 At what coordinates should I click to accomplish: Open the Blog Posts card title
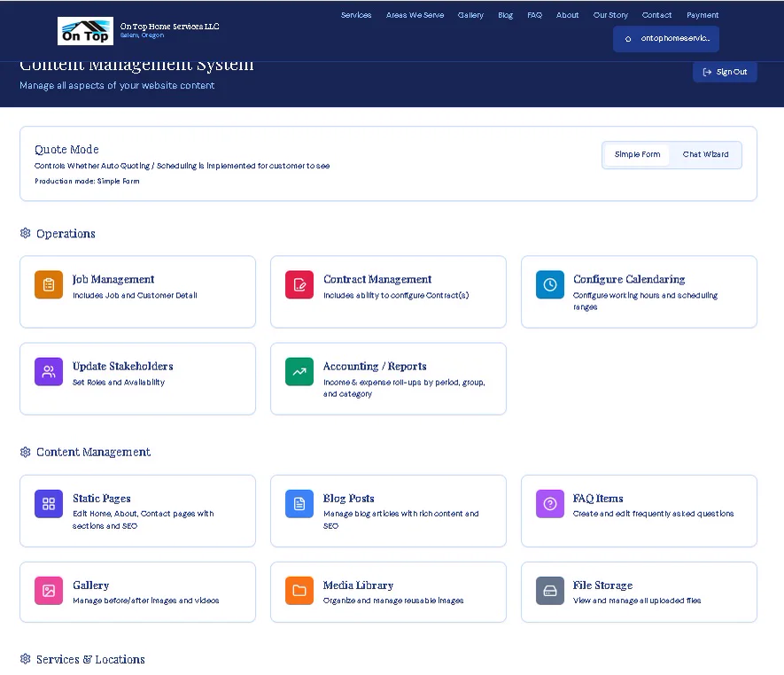tap(348, 498)
